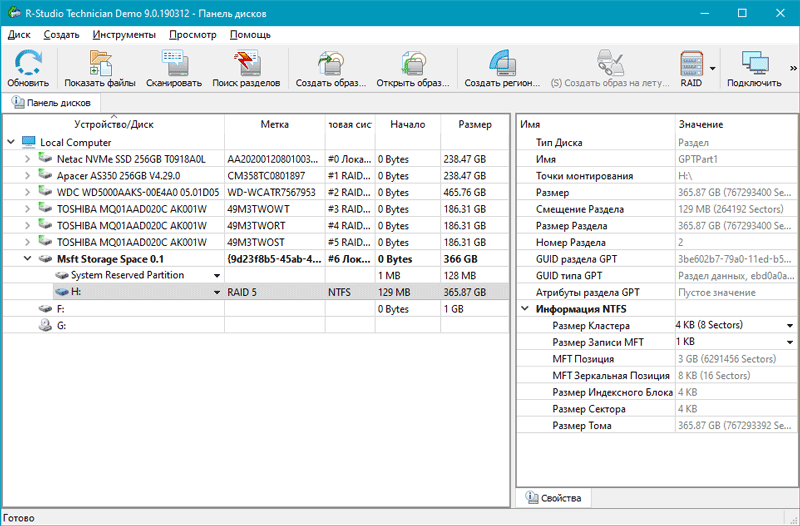Open Размер Записи MFT value dropdown

790,342
